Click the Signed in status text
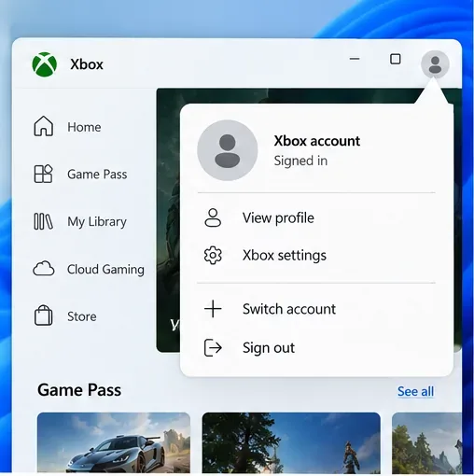Viewport: 474px width, 476px height. [x=300, y=161]
